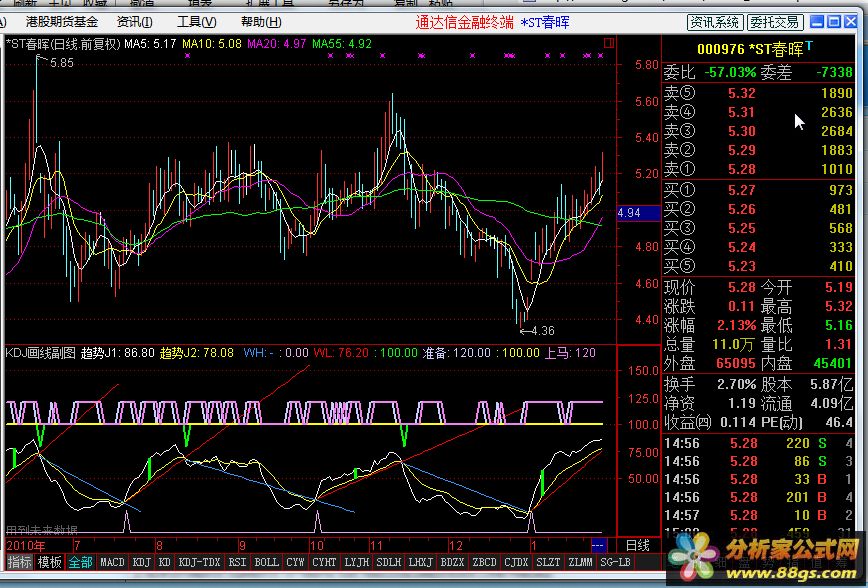Click the 14:57 tick trade row
This screenshot has height=588, width=868.
[x=758, y=515]
